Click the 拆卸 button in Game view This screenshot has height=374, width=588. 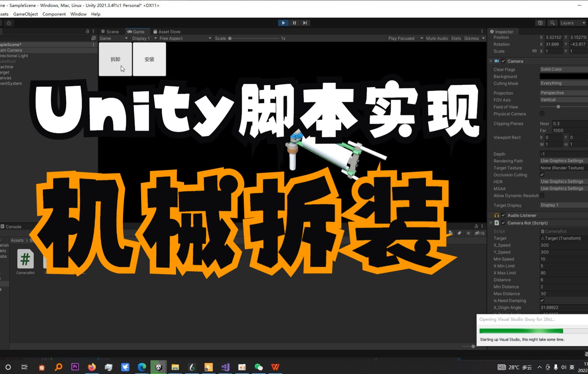point(115,59)
